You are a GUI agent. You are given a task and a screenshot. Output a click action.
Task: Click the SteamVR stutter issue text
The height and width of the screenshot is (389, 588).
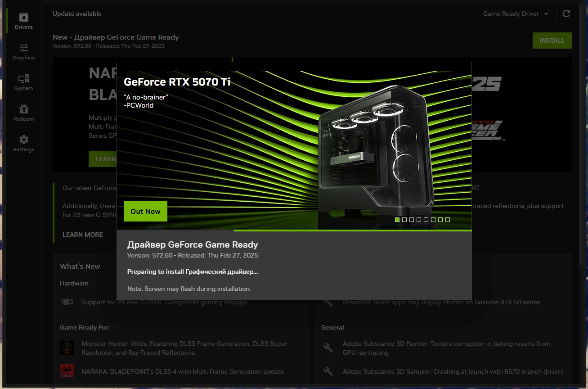[x=441, y=302]
